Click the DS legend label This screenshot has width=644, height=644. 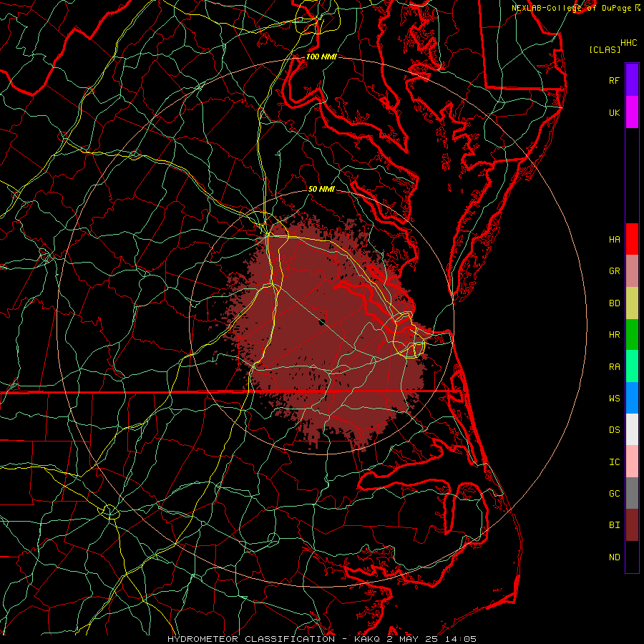point(614,429)
